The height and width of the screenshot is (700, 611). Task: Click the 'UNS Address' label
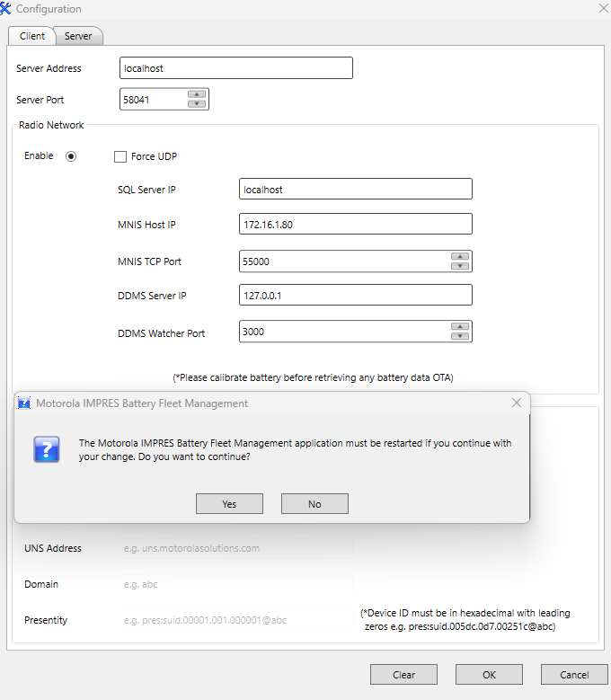point(53,548)
